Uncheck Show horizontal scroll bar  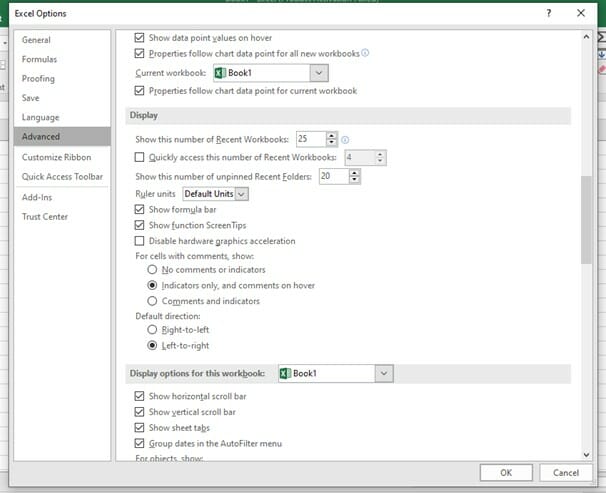139,396
